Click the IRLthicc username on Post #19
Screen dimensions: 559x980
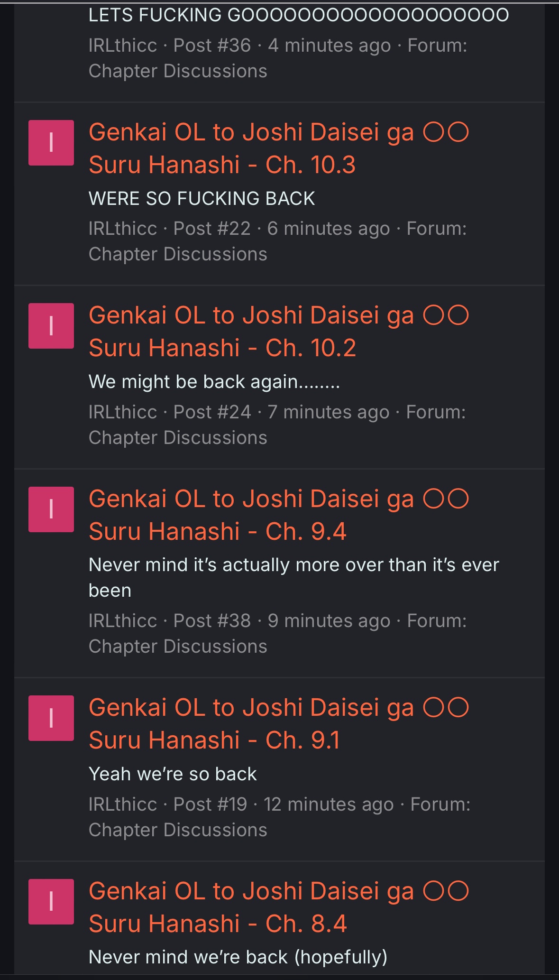tap(122, 804)
